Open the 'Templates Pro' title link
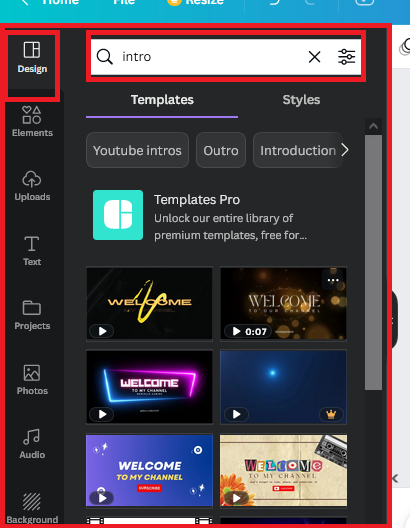 tap(197, 200)
